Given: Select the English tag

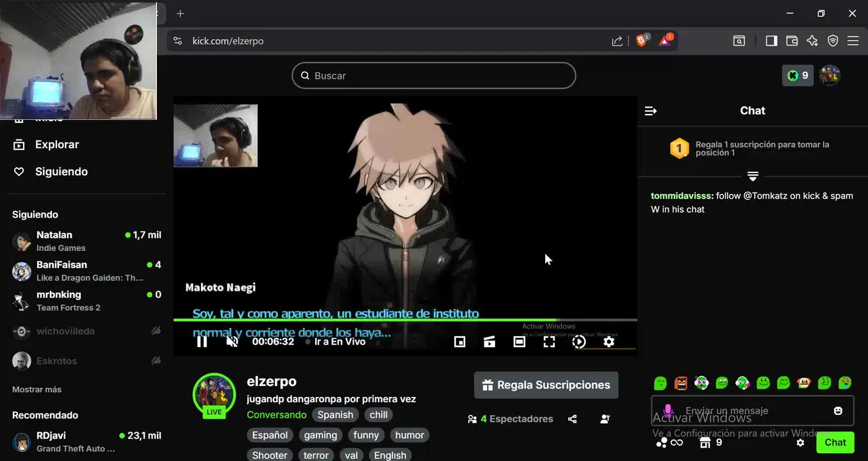Looking at the screenshot, I should click(390, 455).
